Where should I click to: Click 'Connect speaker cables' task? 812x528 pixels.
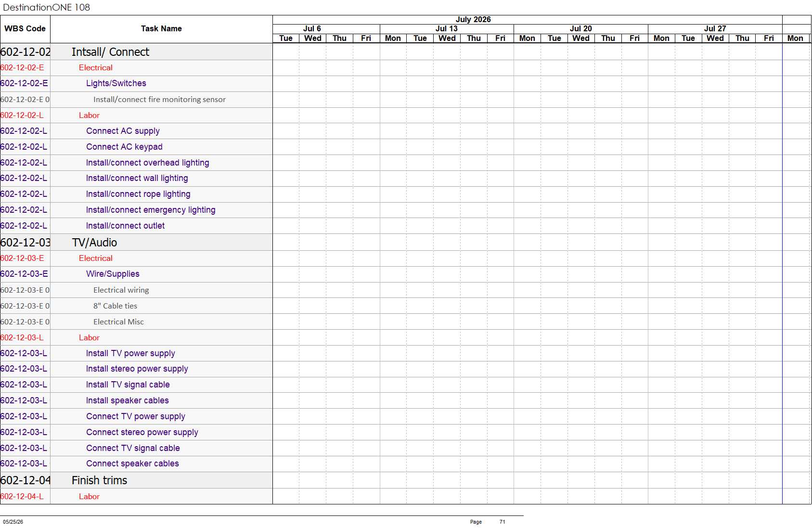132,464
